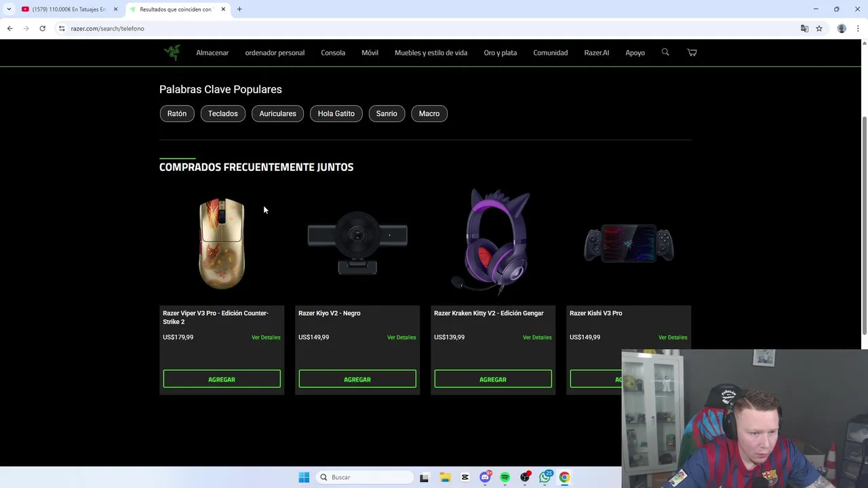Select the Teclados keyword chip
This screenshot has height=488, width=868.
click(222, 113)
